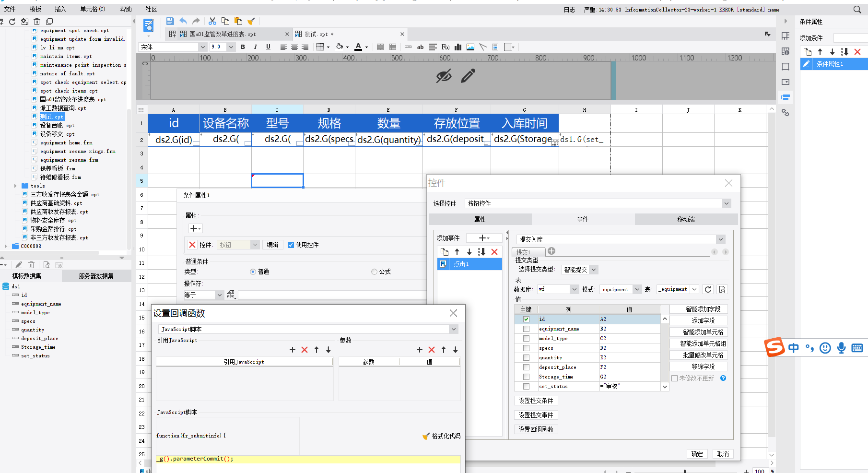Enable the 未修改不更新 checkbox

[674, 378]
